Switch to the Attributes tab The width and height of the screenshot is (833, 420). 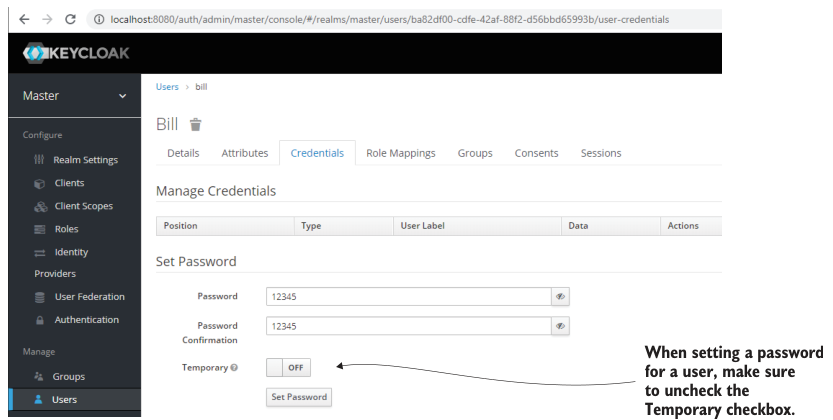coord(245,153)
